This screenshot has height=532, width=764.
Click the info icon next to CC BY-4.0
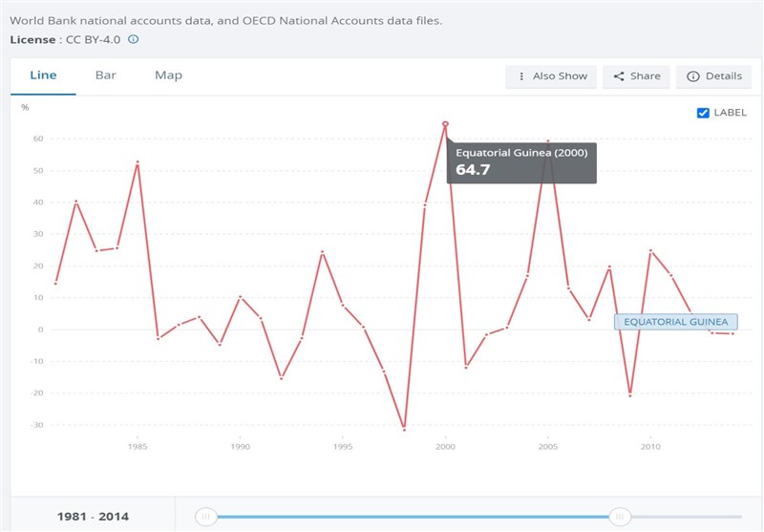[x=134, y=39]
